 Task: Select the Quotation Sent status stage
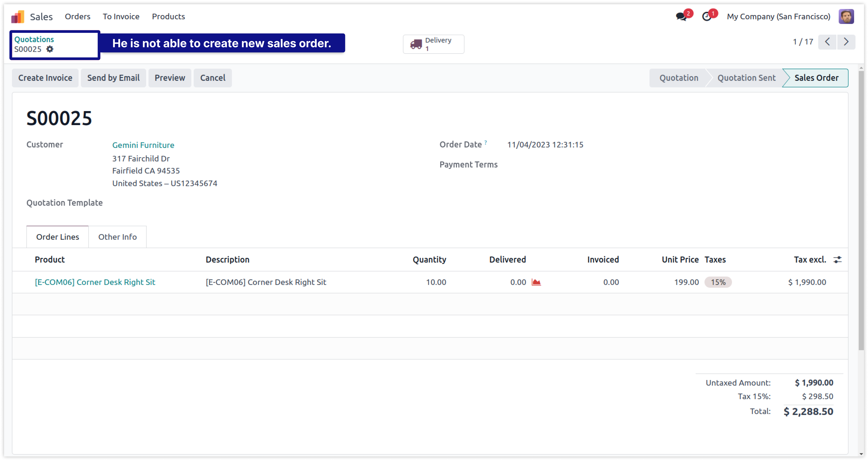click(746, 78)
